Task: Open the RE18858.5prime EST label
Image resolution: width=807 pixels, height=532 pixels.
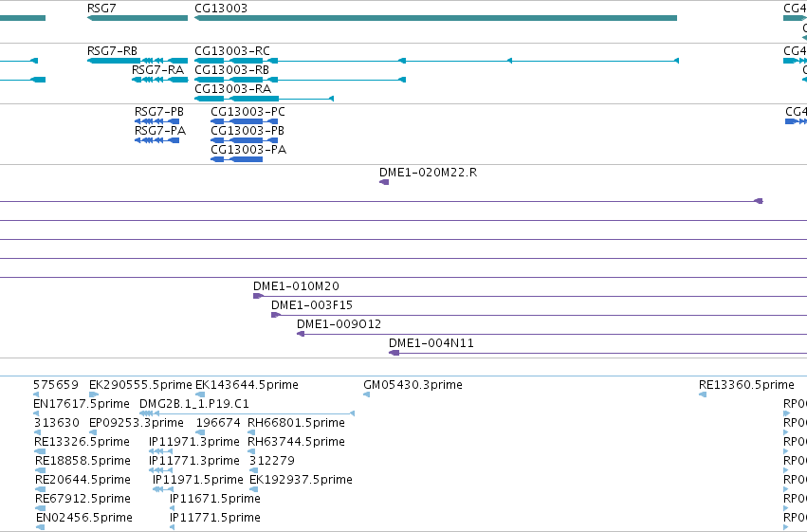Action: (x=83, y=461)
